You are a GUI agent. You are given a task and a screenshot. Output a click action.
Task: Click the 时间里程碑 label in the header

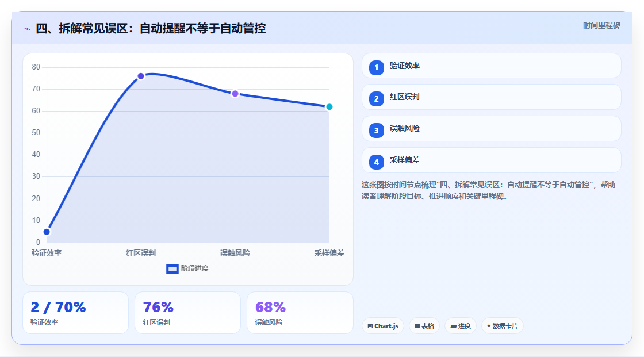601,25
